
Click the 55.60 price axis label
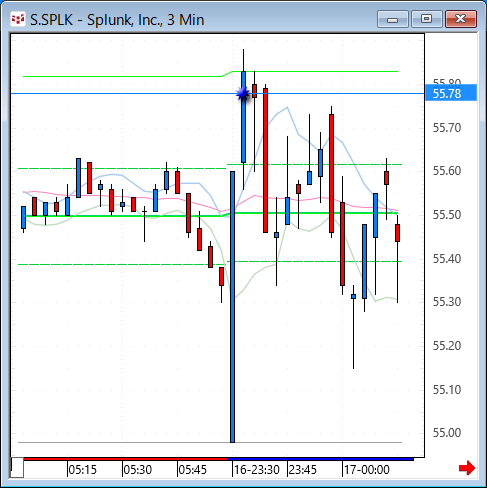click(447, 171)
